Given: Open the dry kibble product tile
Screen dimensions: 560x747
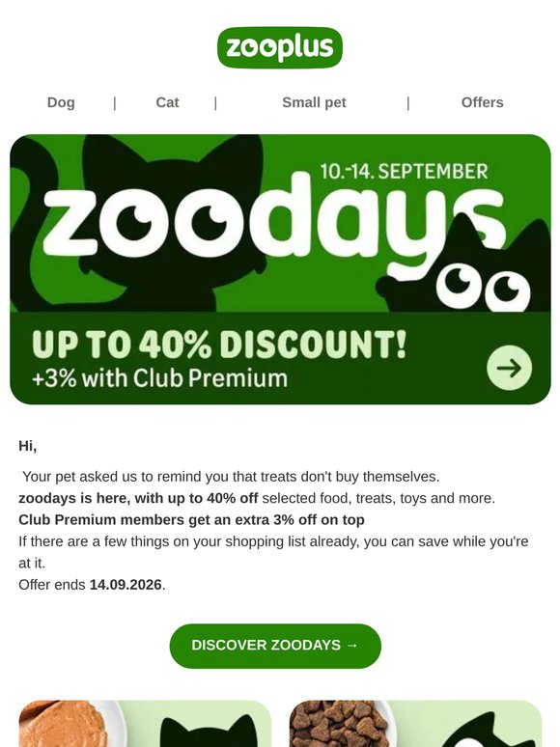Looking at the screenshot, I should [x=415, y=724].
